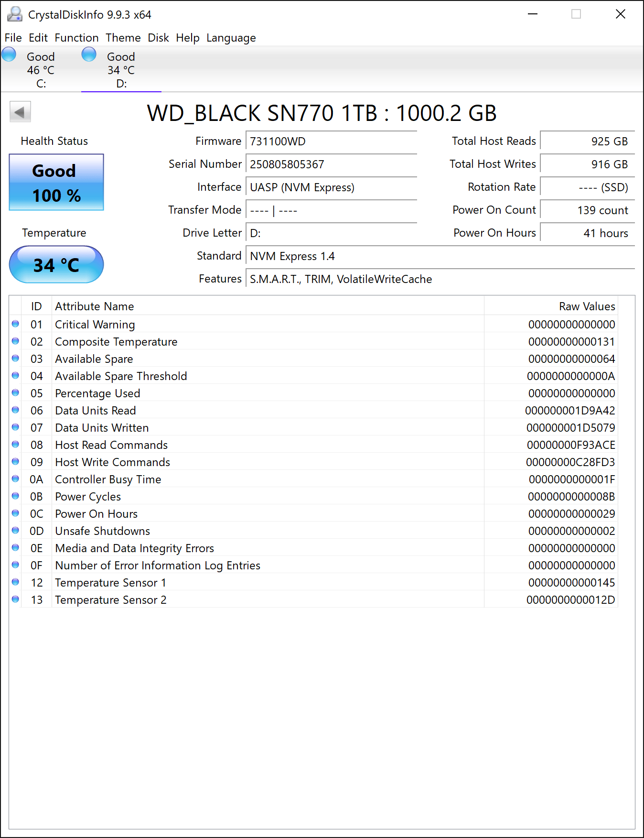Click the status dot for Data Units Written
Viewport: 644px width, 838px height.
(15, 427)
